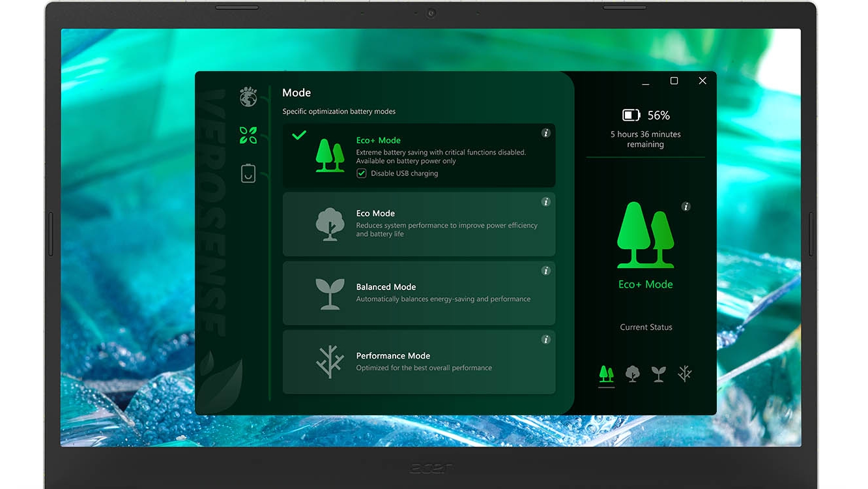Show info for Eco+ Mode card
The height and width of the screenshot is (489, 868).
pos(546,133)
